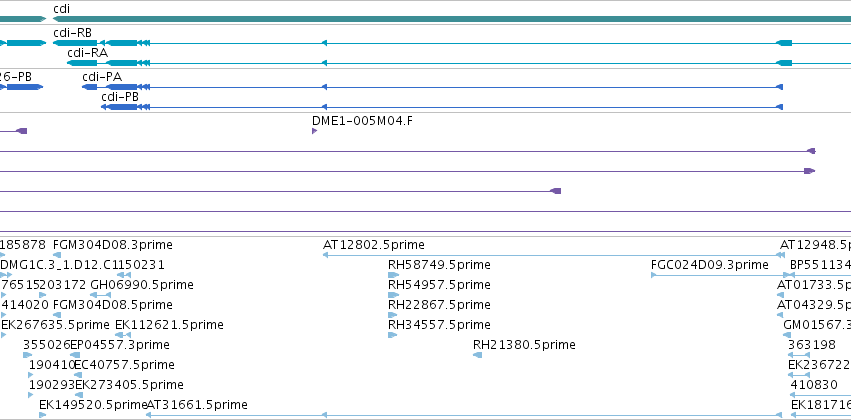Select the 363198 feature label
Screen dimensions: 851x420
click(x=812, y=345)
